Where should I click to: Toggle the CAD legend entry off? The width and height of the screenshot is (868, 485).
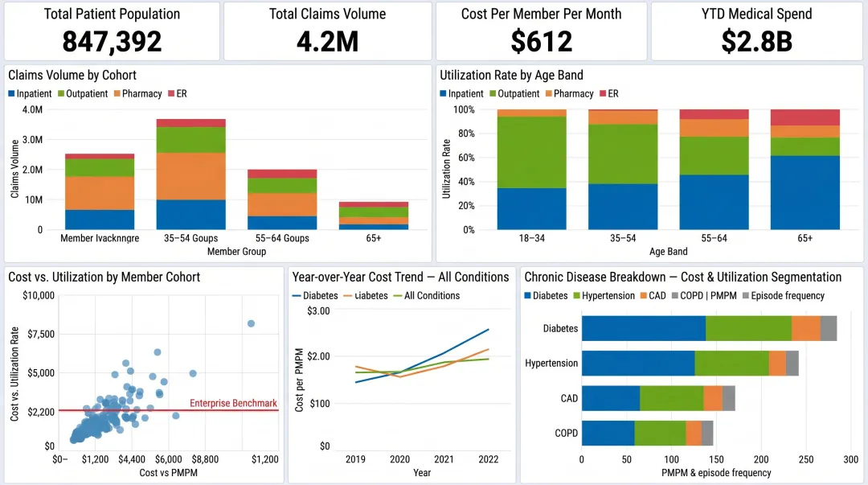pyautogui.click(x=645, y=295)
